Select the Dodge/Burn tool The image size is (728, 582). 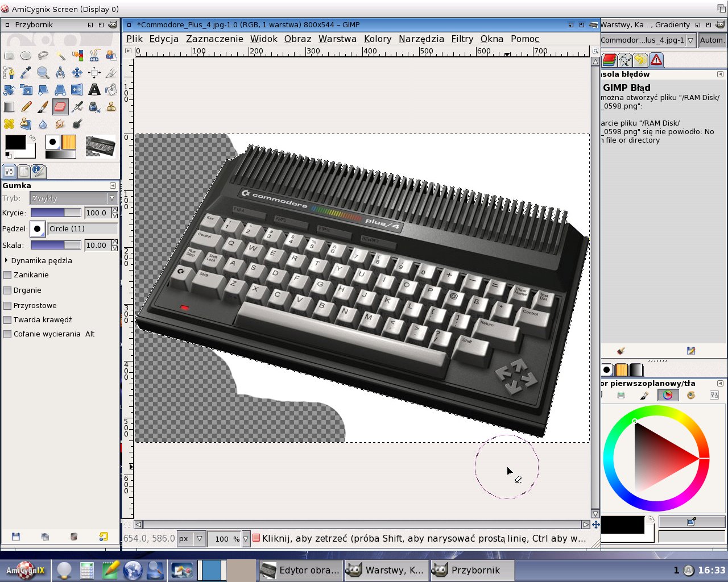(77, 124)
